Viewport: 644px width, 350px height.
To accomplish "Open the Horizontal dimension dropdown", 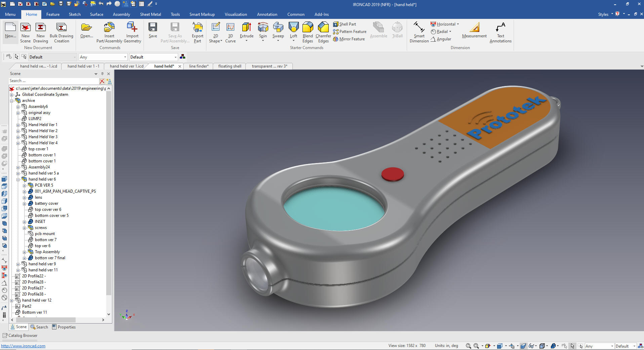I will (x=458, y=24).
